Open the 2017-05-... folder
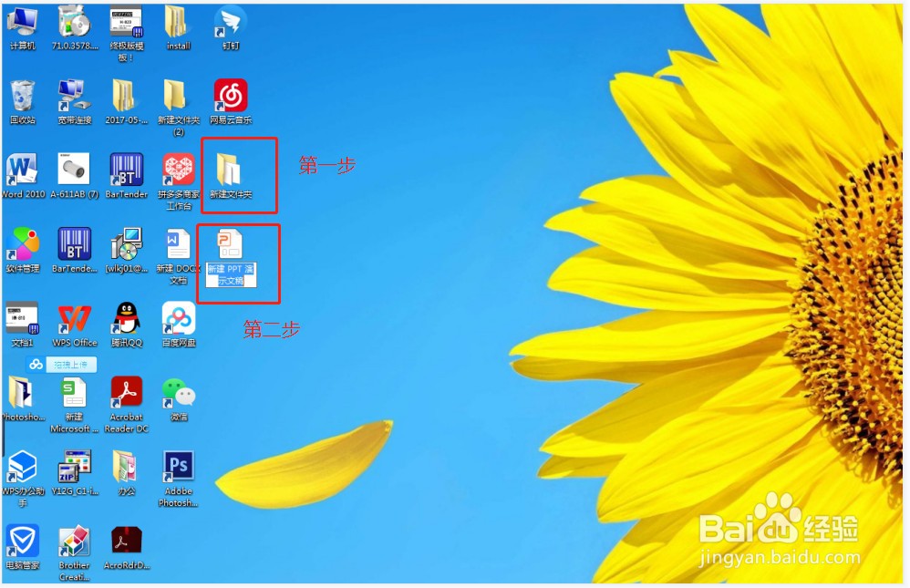The width and height of the screenshot is (910, 588). [126, 101]
